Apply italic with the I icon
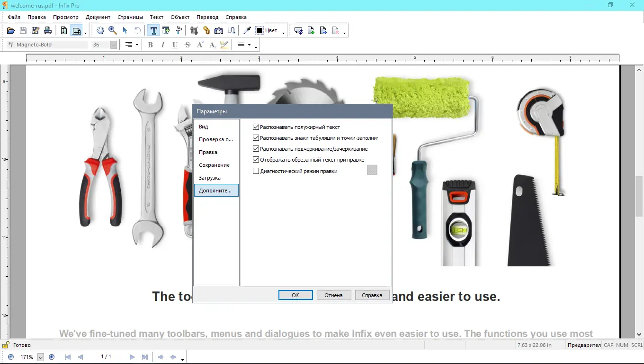The width and height of the screenshot is (644, 364). (x=163, y=45)
